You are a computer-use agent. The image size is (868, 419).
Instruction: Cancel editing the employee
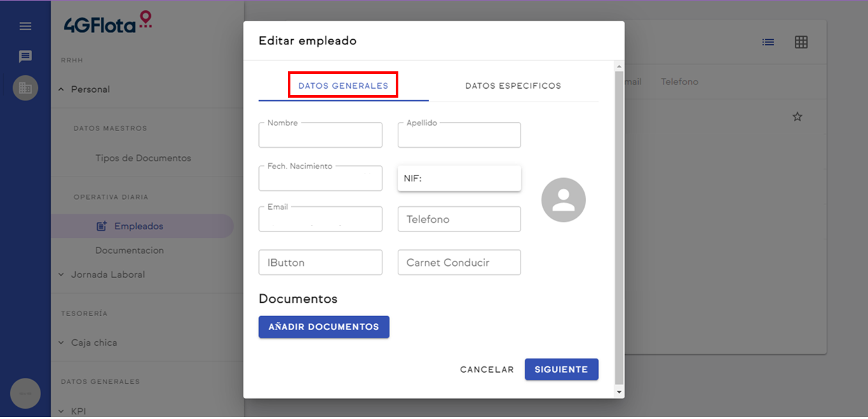pyautogui.click(x=486, y=370)
